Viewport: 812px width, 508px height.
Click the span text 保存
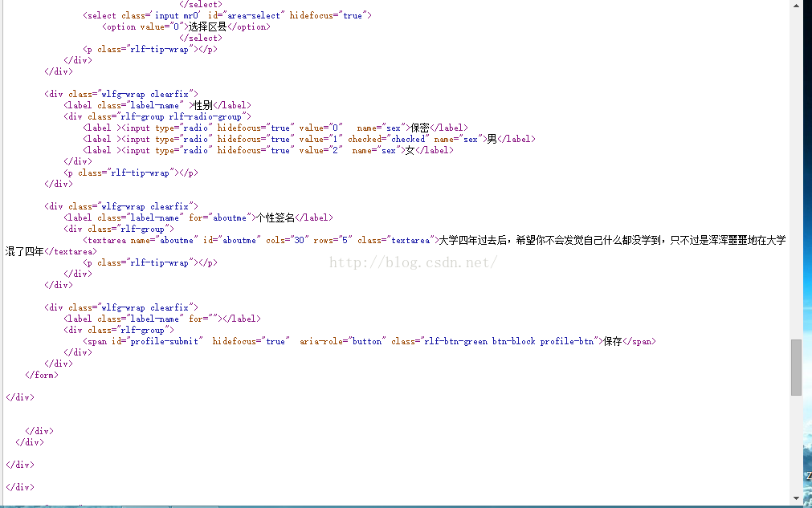coord(613,341)
